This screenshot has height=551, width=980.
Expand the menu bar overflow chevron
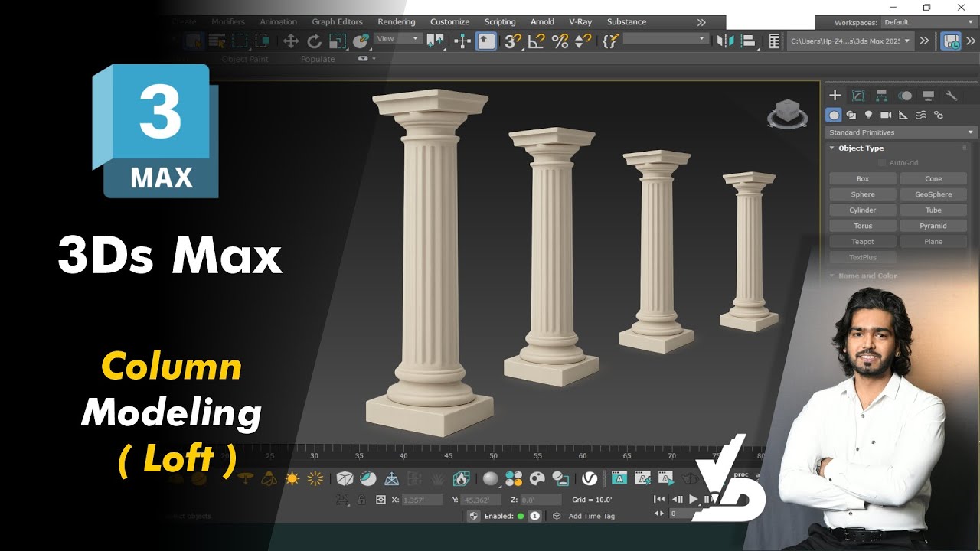(701, 22)
